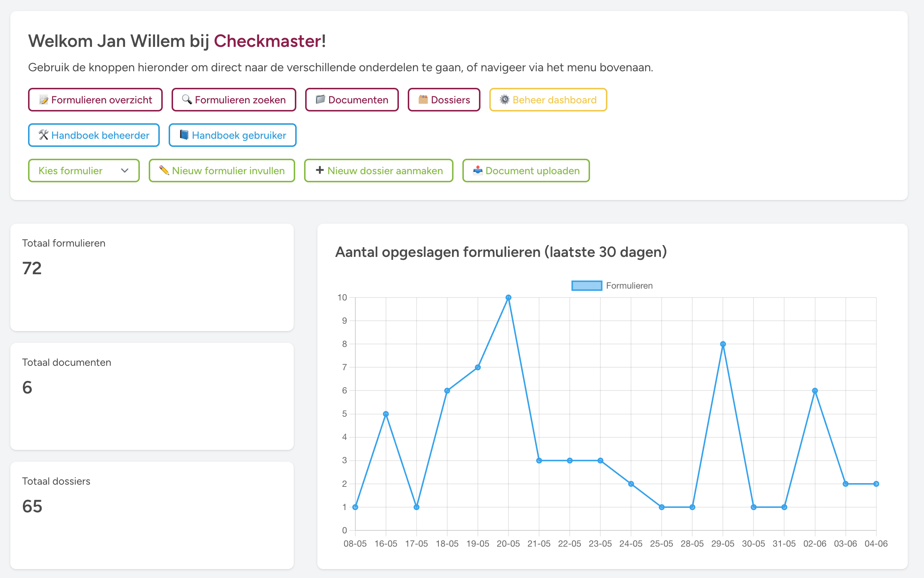Viewport: 924px width, 578px height.
Task: Click the Dossiers button
Action: point(444,100)
